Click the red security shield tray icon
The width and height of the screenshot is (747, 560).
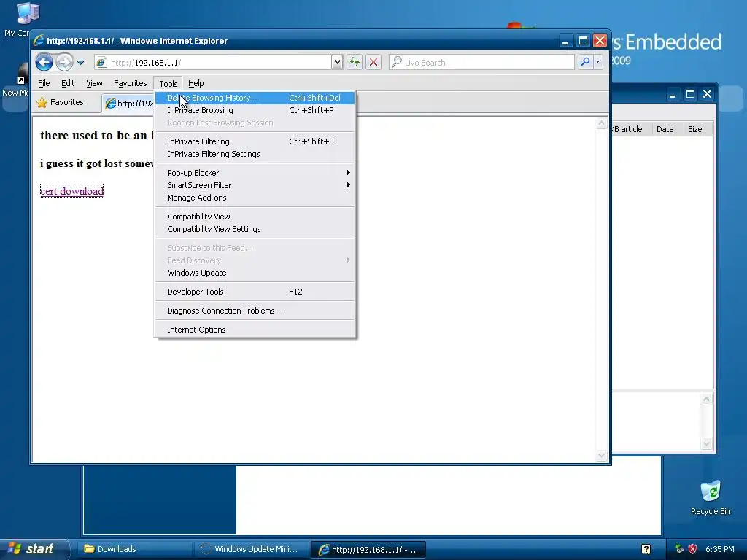pos(693,549)
